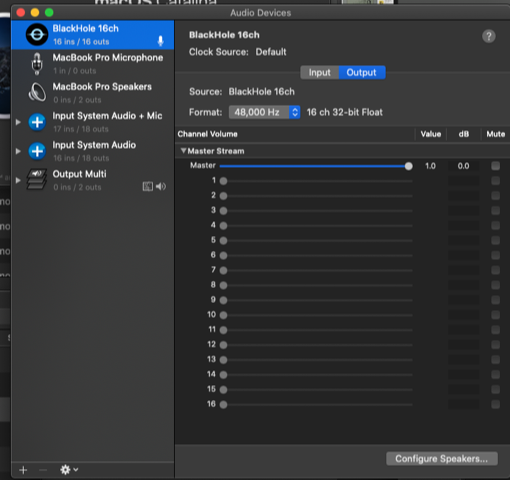The height and width of the screenshot is (480, 510).
Task: Click Input System Audio + Mic aggregate icon
Action: click(x=37, y=122)
